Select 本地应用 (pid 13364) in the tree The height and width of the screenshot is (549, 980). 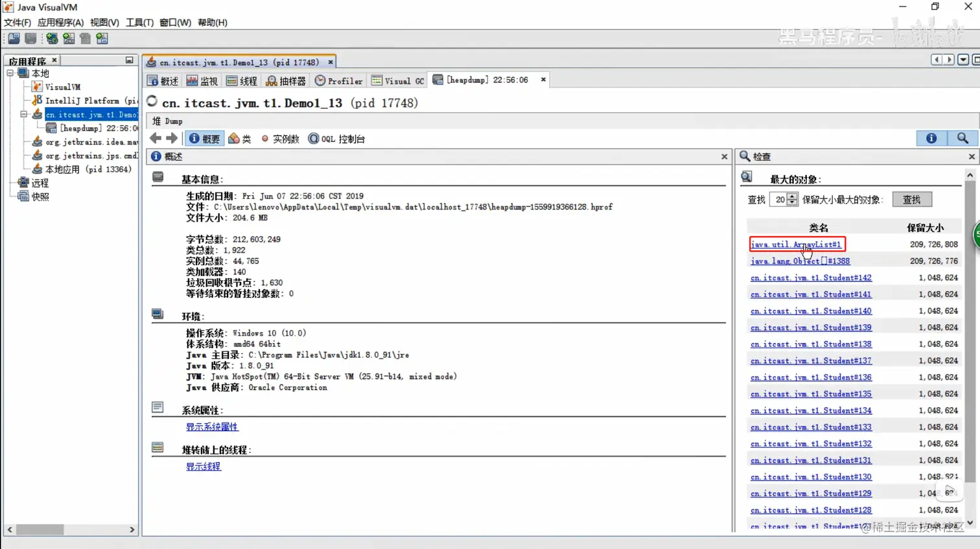click(82, 169)
